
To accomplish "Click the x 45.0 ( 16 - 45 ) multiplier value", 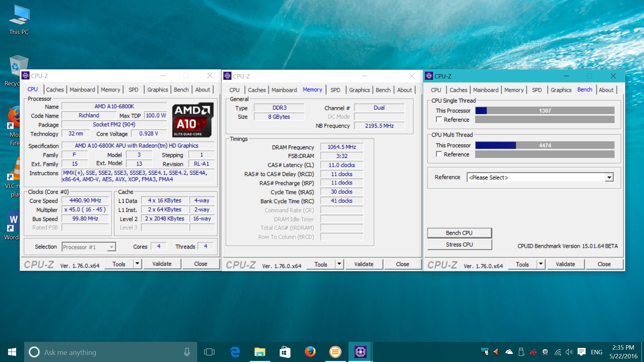I will pyautogui.click(x=85, y=209).
